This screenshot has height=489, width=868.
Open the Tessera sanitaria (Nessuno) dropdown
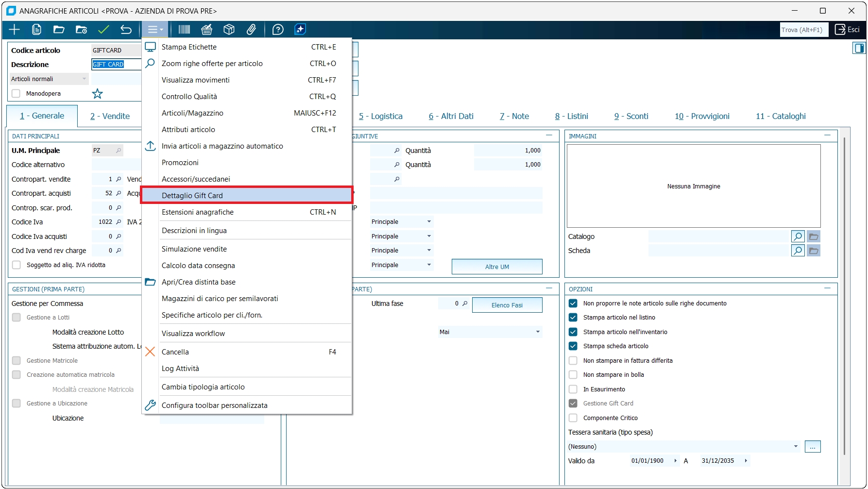pyautogui.click(x=795, y=447)
